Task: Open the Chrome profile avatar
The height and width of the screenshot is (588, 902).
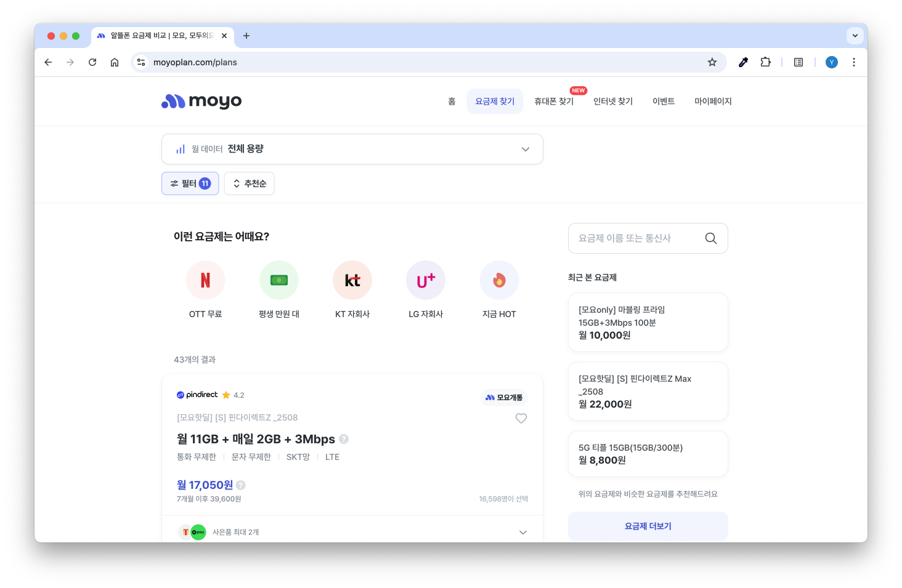Action: tap(832, 62)
